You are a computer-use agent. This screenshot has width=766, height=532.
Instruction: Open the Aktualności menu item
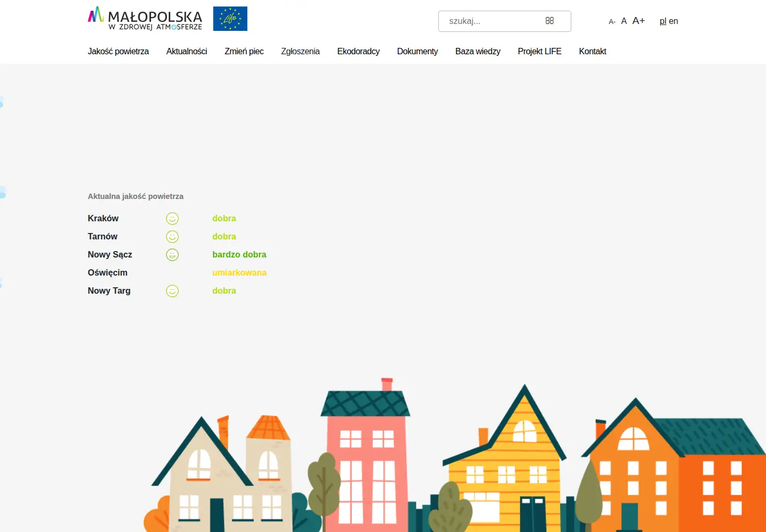pyautogui.click(x=187, y=52)
